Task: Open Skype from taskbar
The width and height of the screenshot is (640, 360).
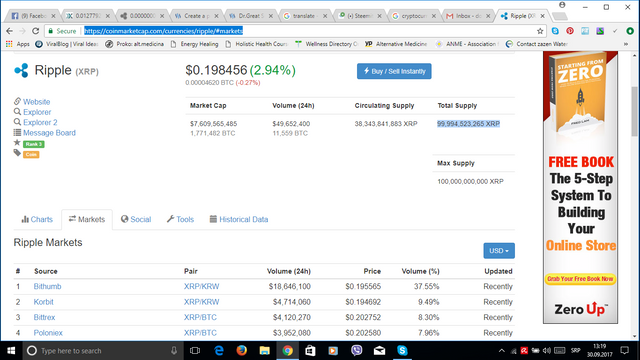Action: point(402,351)
